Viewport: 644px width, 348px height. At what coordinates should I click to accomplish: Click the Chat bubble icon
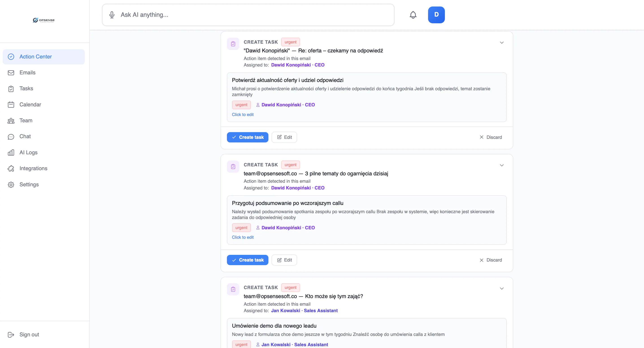[x=11, y=137]
